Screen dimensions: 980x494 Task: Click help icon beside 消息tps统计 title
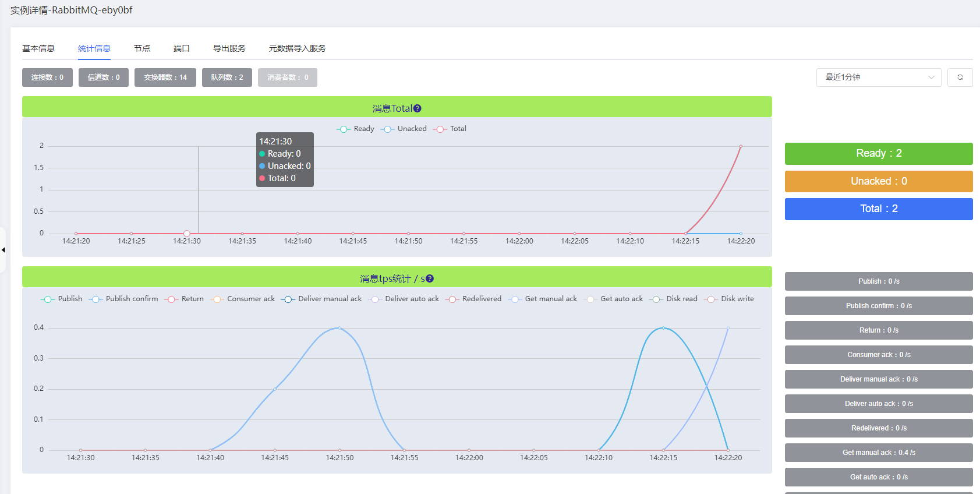pos(430,278)
